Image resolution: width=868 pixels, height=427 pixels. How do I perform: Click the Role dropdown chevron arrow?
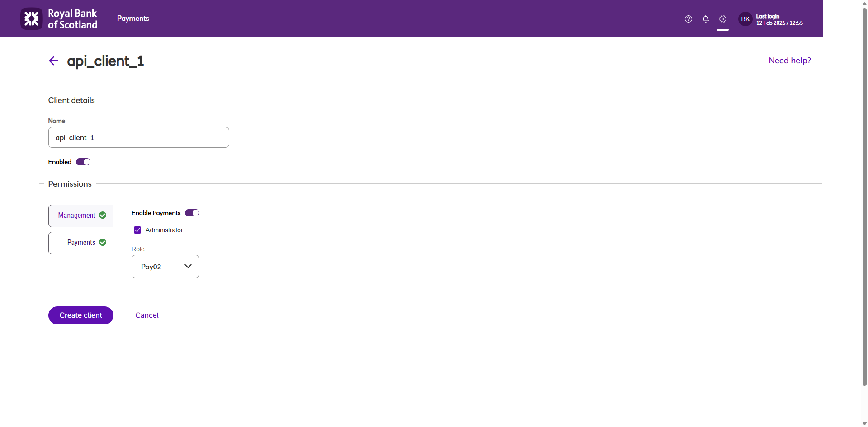[188, 266]
